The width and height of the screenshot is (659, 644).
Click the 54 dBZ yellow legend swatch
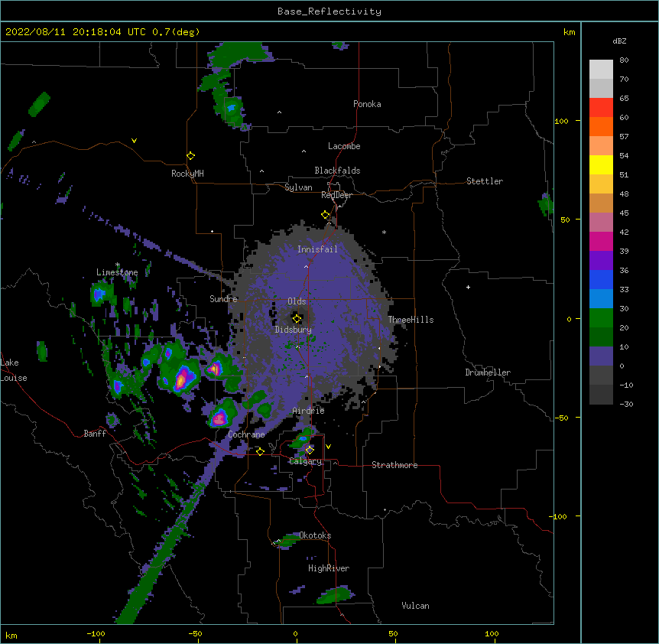point(601,164)
